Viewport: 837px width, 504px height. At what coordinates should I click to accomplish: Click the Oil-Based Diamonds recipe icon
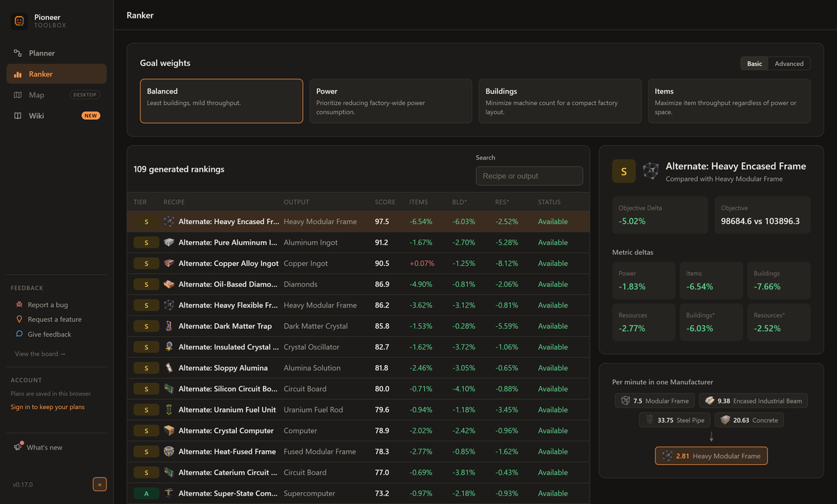point(169,284)
